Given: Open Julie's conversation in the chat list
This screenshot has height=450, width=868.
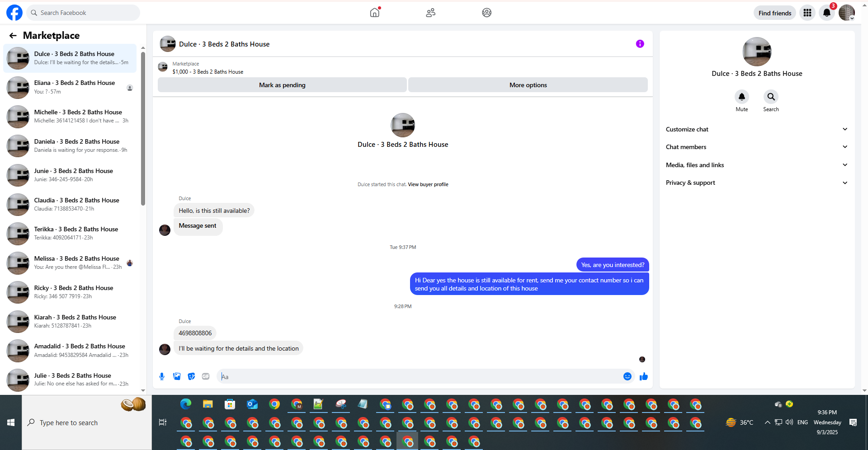Looking at the screenshot, I should click(70, 380).
